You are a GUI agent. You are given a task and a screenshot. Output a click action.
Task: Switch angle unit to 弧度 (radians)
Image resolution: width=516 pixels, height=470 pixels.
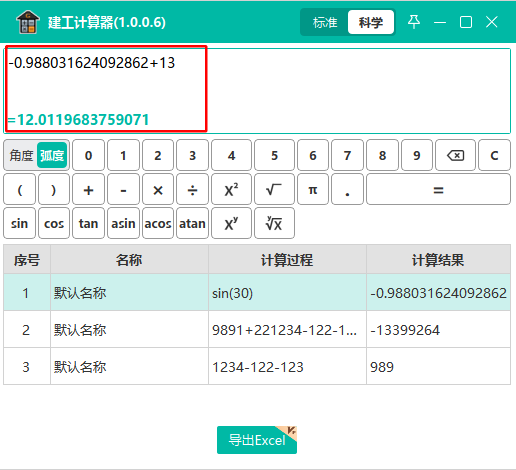[x=52, y=155]
